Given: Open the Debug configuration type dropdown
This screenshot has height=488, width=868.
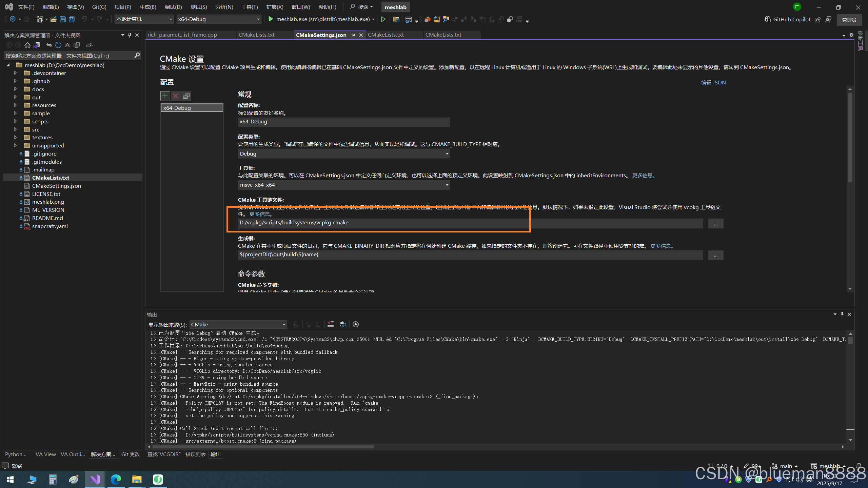Looking at the screenshot, I should (344, 154).
